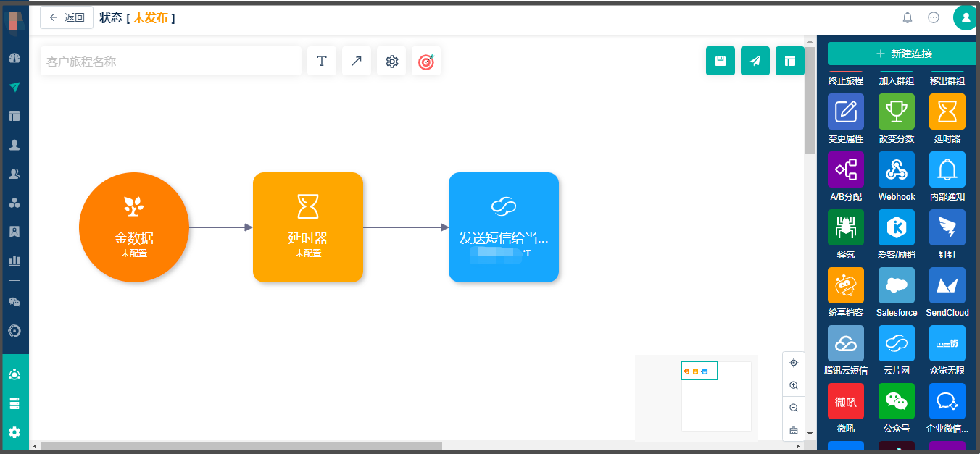Screen dimensions: 980x454
Task: Open journey settings gear icon
Action: (x=392, y=62)
